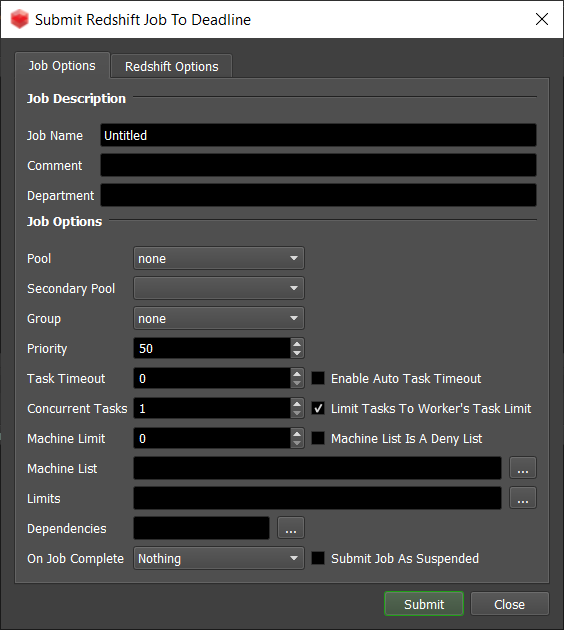Increase Machine Limit with the up arrow
Viewport: 564px width, 630px height.
click(297, 434)
